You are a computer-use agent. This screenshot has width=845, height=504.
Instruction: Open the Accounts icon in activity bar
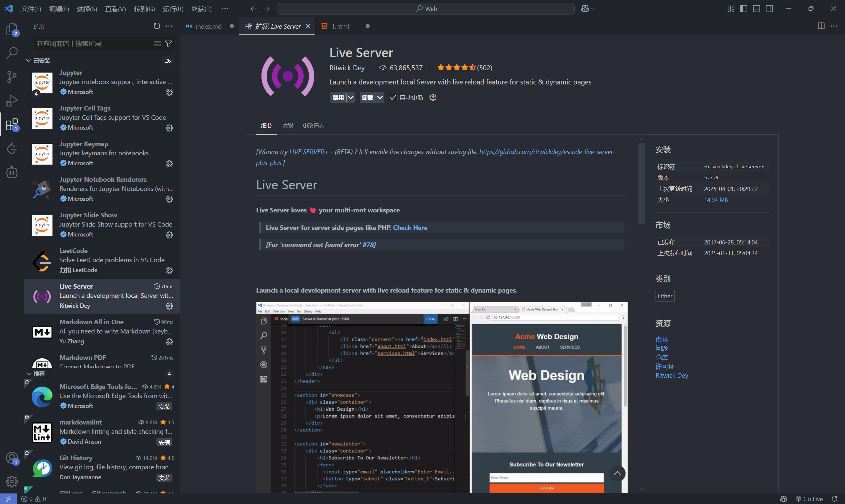[x=12, y=458]
